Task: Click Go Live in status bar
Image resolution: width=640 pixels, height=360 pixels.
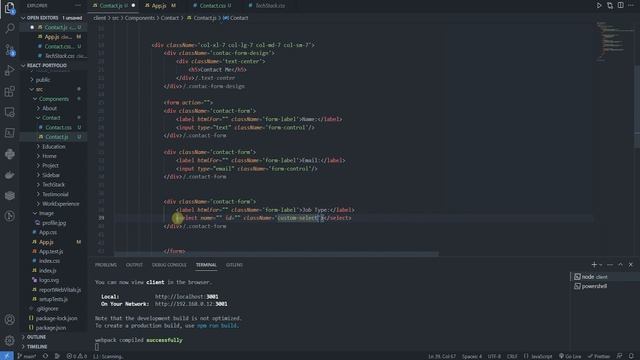Action: click(570, 356)
